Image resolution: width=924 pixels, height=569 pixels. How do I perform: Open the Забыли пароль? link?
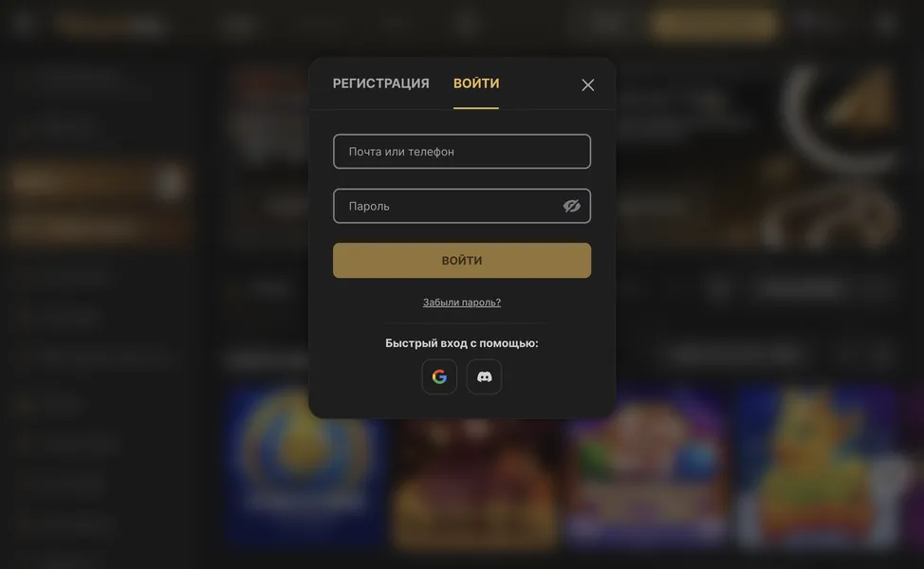coord(462,303)
